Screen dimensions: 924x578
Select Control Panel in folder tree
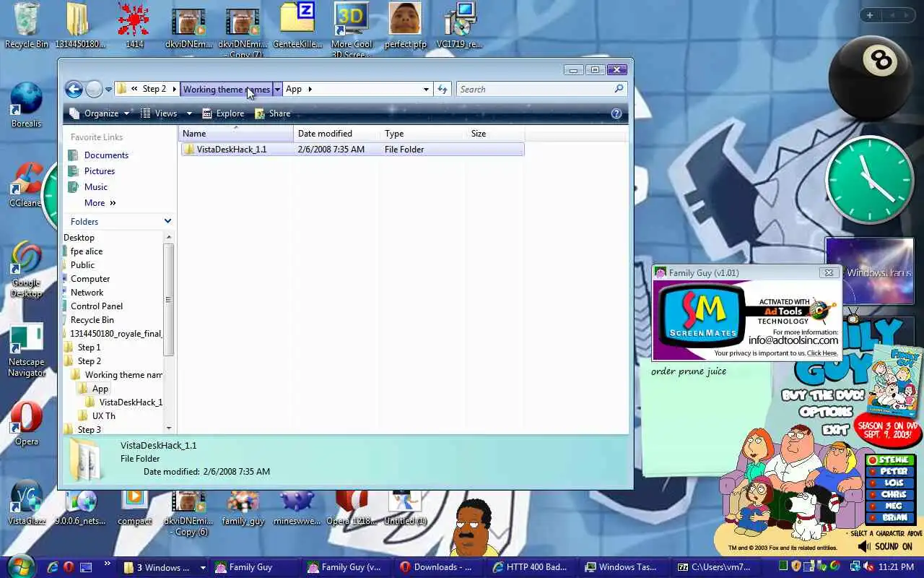(x=96, y=306)
